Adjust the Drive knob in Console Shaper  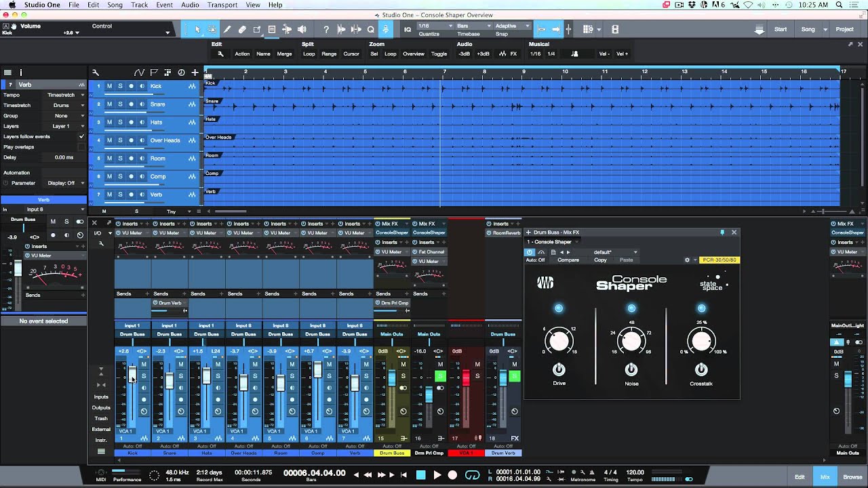559,341
